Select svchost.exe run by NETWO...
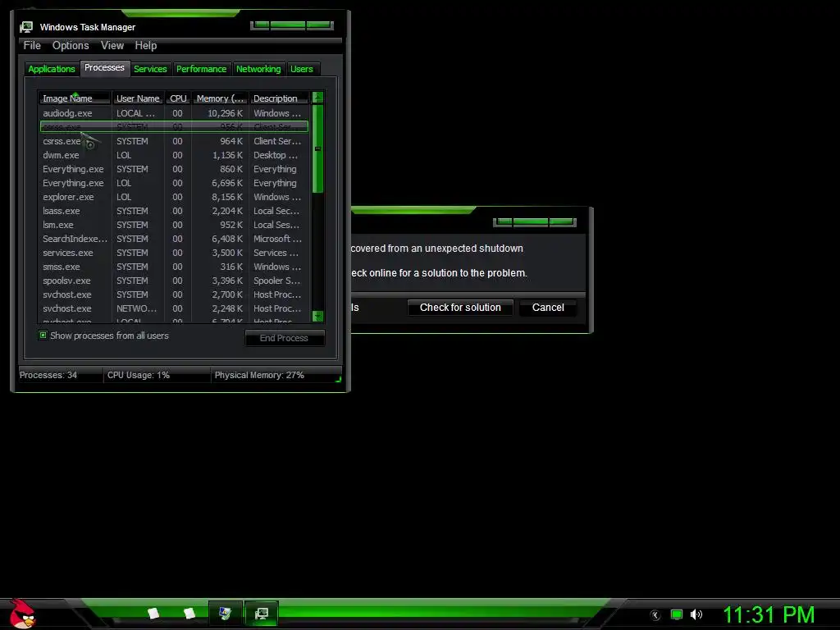Screen dimensions: 840x630 (x=174, y=308)
